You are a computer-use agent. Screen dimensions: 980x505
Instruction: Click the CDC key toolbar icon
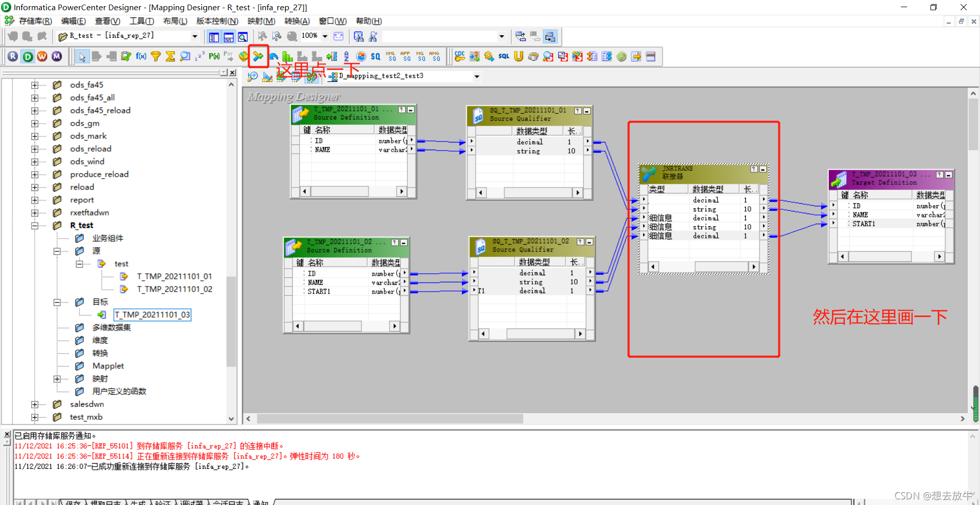click(x=460, y=56)
